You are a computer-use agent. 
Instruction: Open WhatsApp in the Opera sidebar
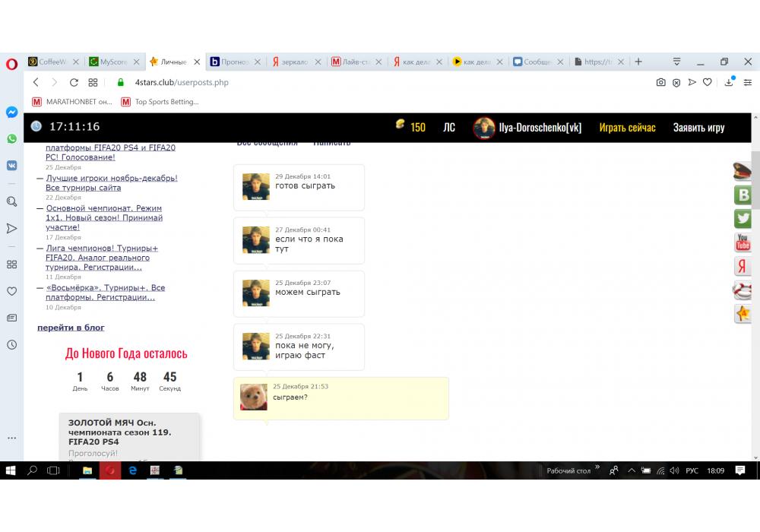coord(11,138)
